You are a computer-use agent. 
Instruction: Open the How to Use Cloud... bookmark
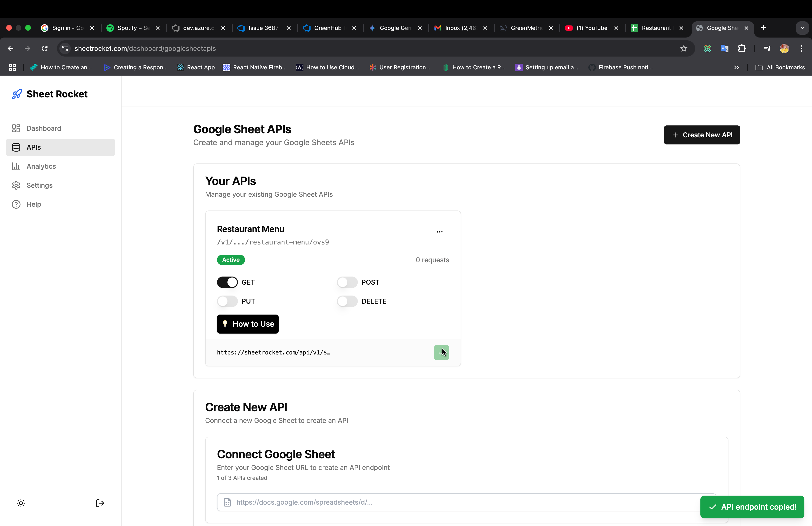(327, 67)
